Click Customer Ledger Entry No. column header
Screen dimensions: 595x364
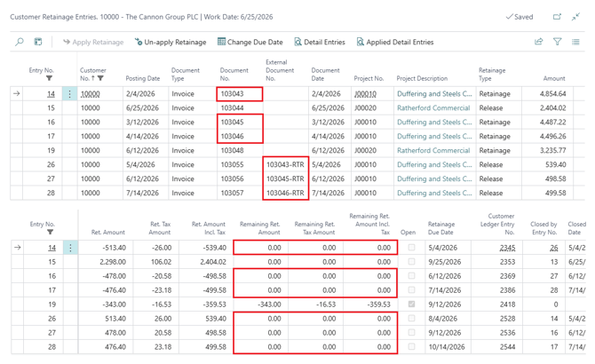pyautogui.click(x=497, y=224)
